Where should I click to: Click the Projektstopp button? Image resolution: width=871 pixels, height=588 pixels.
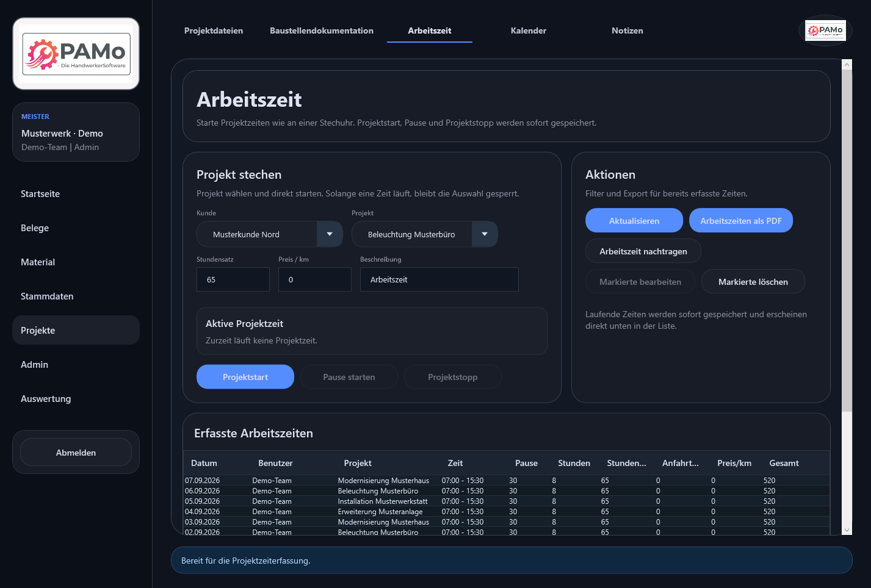(x=453, y=377)
